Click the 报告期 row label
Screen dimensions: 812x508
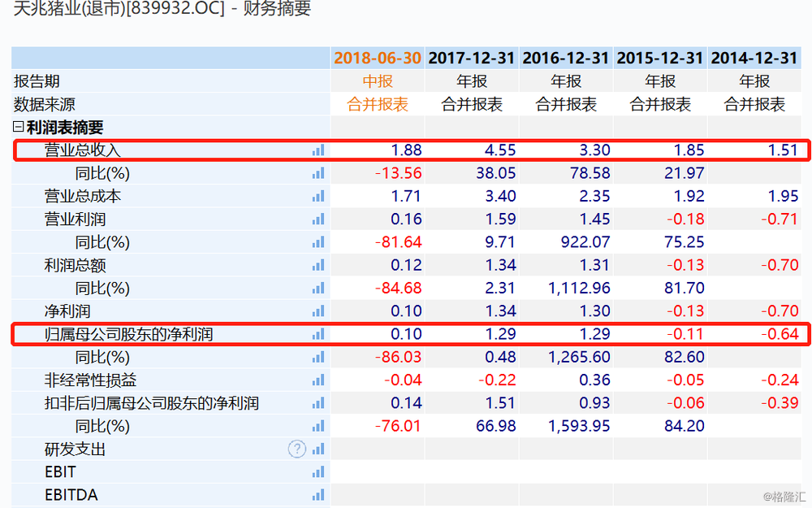tap(37, 81)
